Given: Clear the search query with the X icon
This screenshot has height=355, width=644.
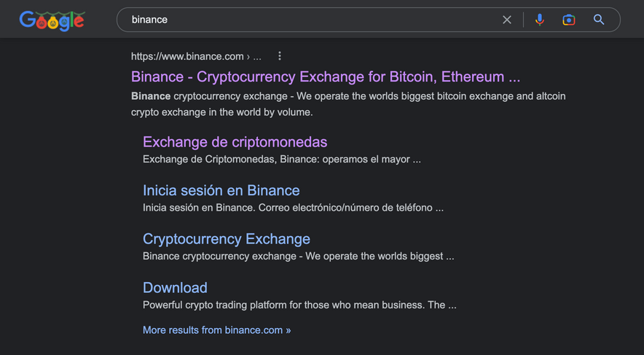Looking at the screenshot, I should pos(507,20).
